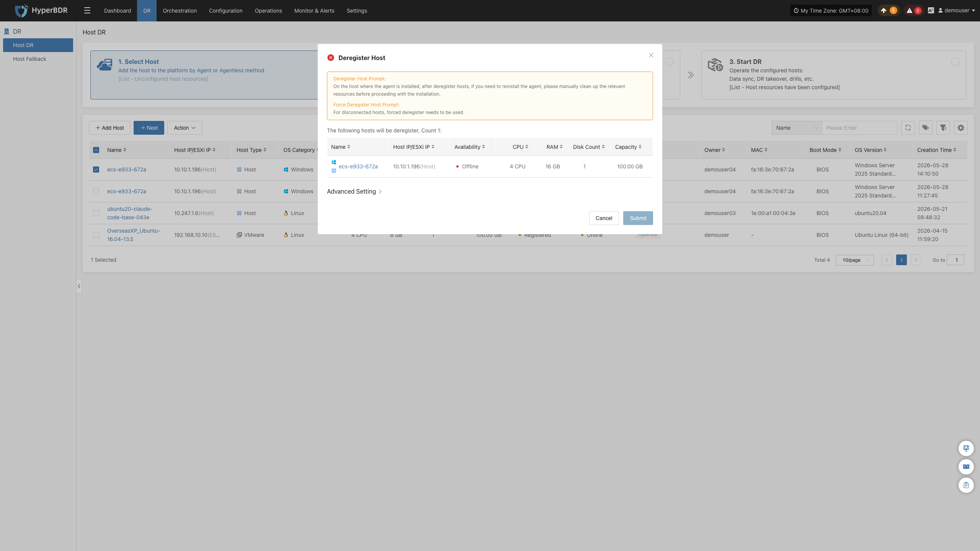Open the Operations menu
Image resolution: width=980 pixels, height=551 pixels.
click(268, 11)
